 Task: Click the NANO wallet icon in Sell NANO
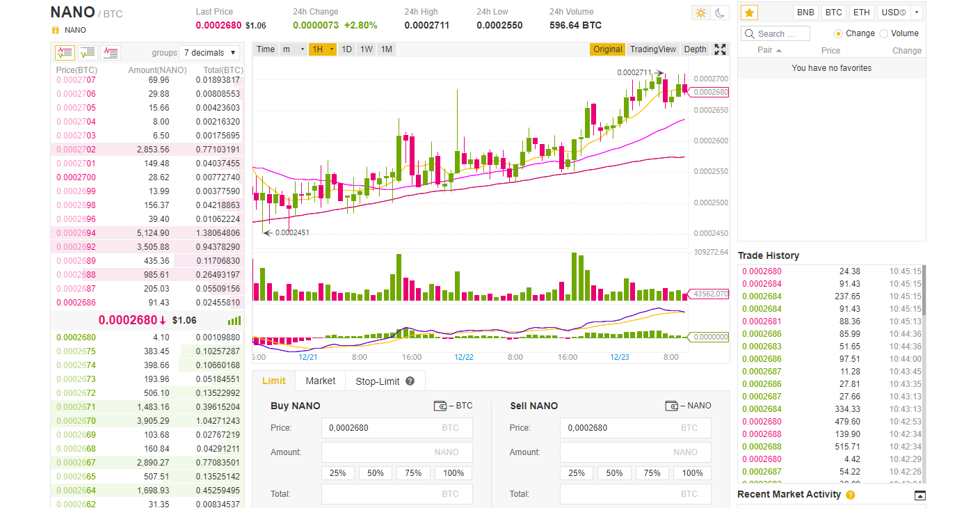click(671, 406)
